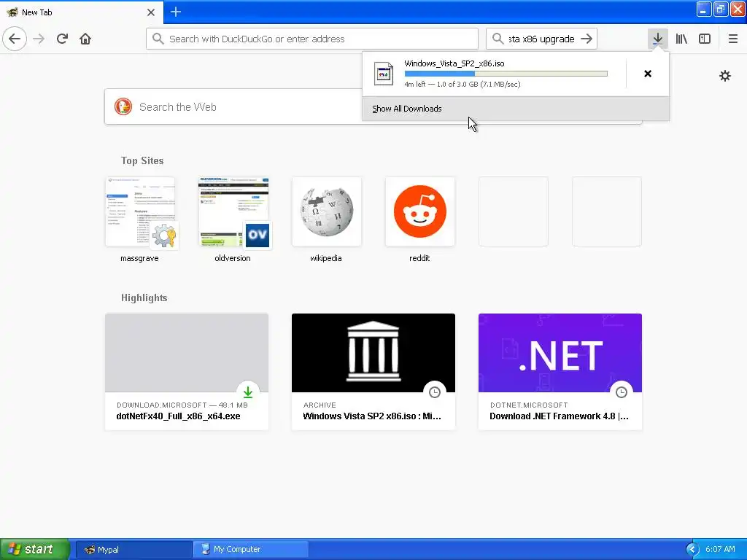
Task: Open Windows Vista SP2 x86.iso archive highlight
Action: 373,371
